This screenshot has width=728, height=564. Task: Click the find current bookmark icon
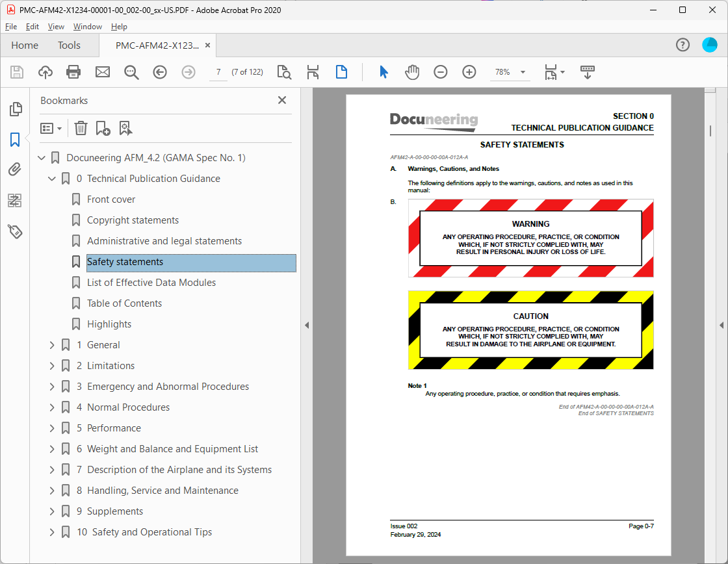pos(125,128)
